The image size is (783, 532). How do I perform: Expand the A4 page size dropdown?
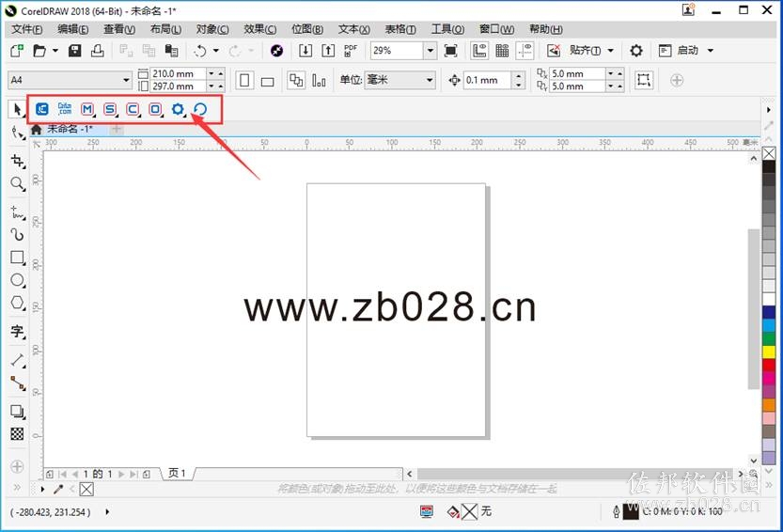[x=126, y=80]
